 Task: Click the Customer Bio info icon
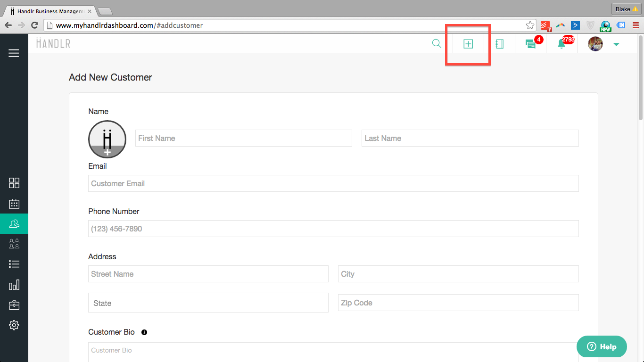click(x=144, y=332)
